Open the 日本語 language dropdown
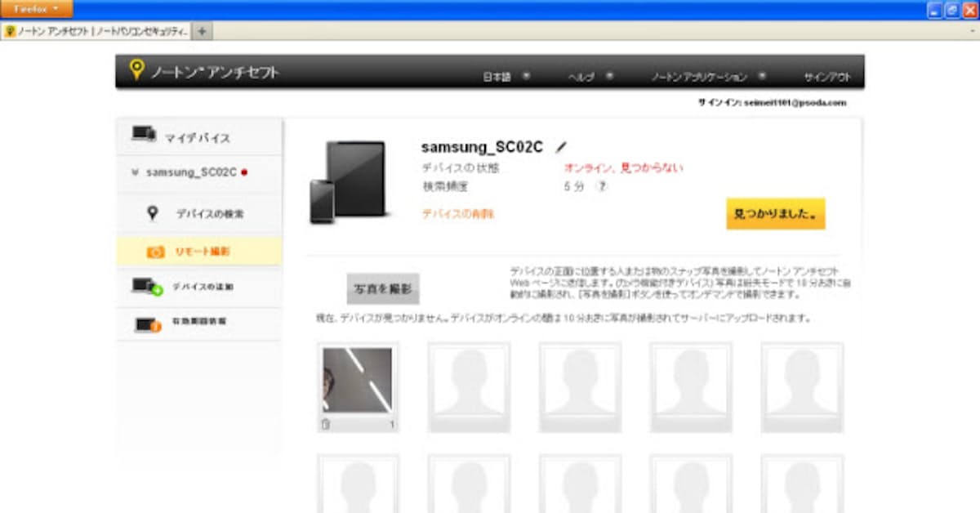The image size is (980, 513). pos(506,77)
